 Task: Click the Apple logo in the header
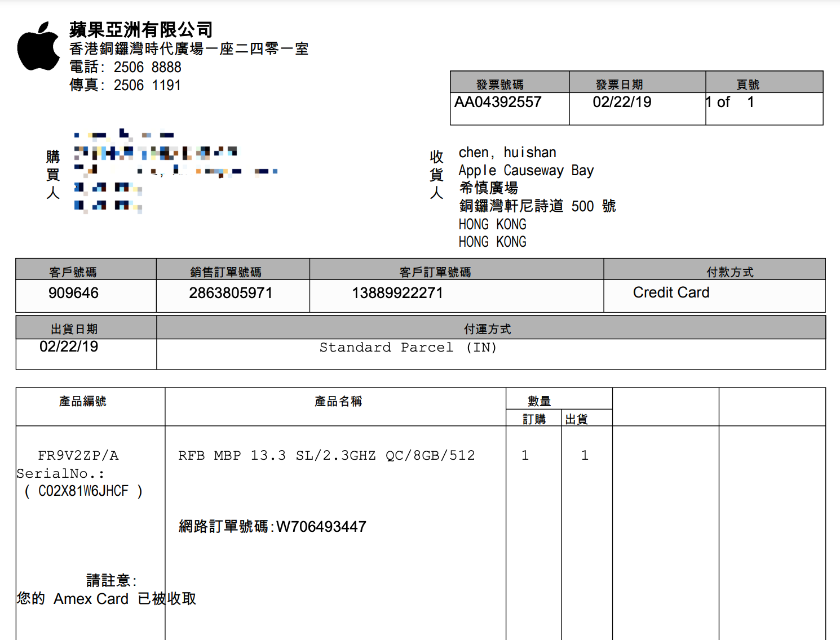tap(38, 46)
